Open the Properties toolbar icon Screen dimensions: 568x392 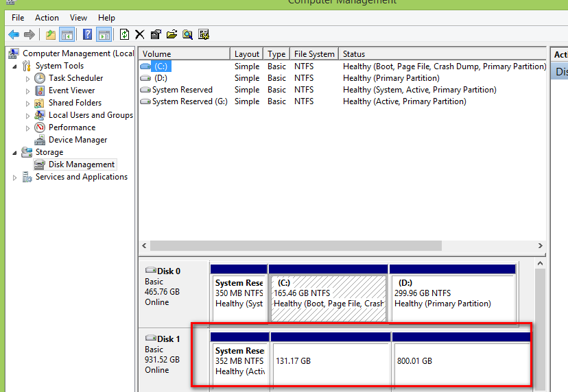click(x=156, y=35)
